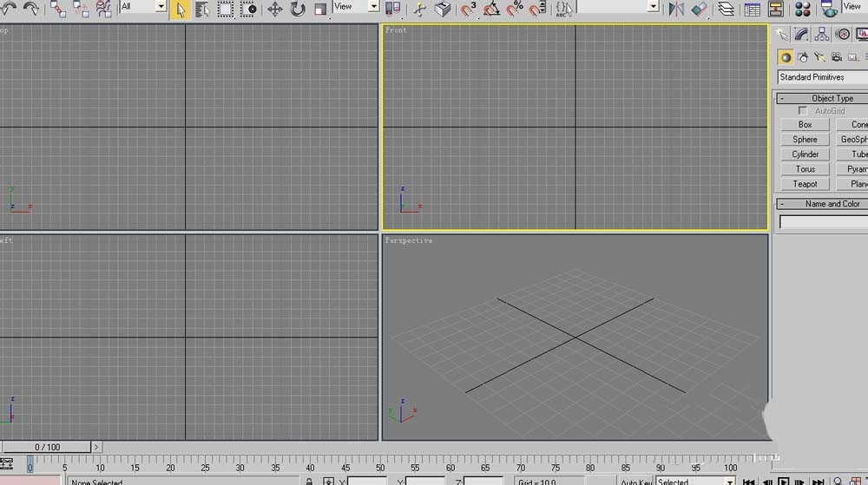The height and width of the screenshot is (485, 868).
Task: Click the object name input field
Action: [824, 222]
